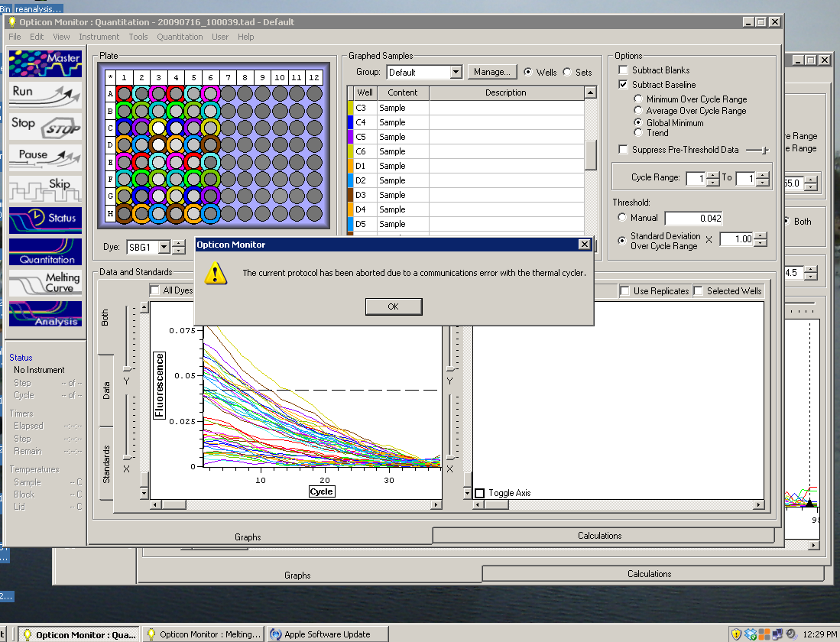Increase the Cycle Range start value

pos(713,174)
